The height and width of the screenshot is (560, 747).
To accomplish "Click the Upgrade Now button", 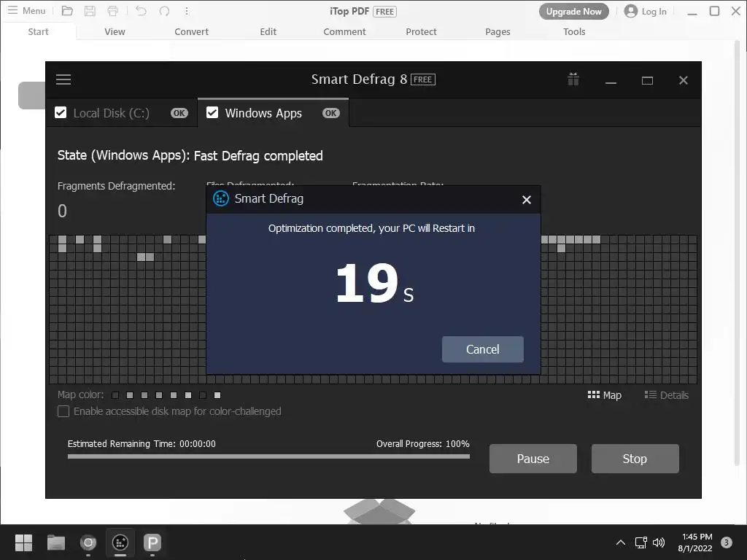I will click(573, 12).
